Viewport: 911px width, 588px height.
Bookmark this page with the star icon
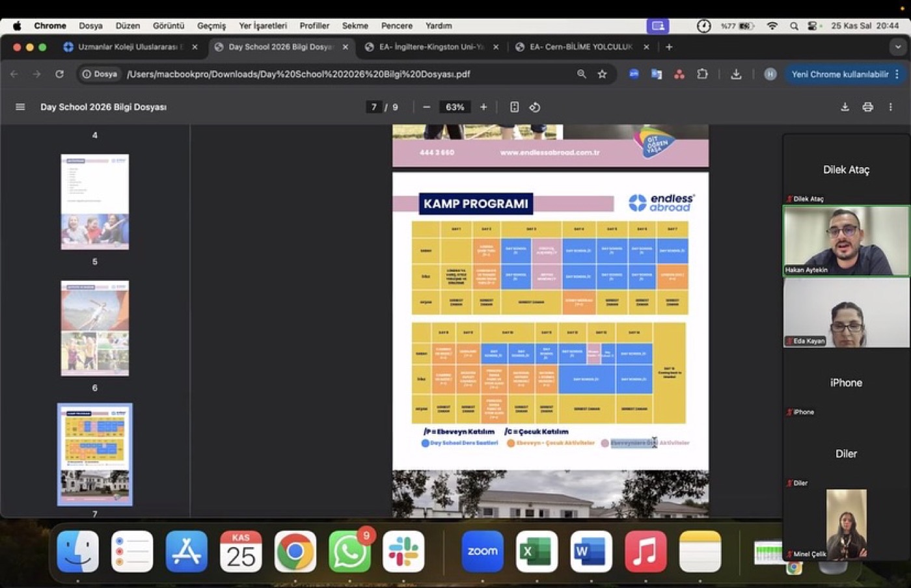coord(603,74)
